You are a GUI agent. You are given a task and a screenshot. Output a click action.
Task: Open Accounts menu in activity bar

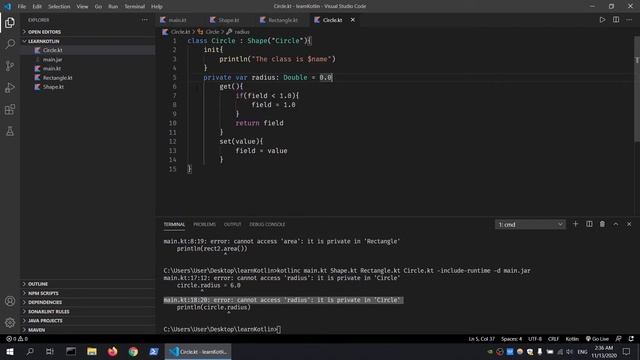10,301
